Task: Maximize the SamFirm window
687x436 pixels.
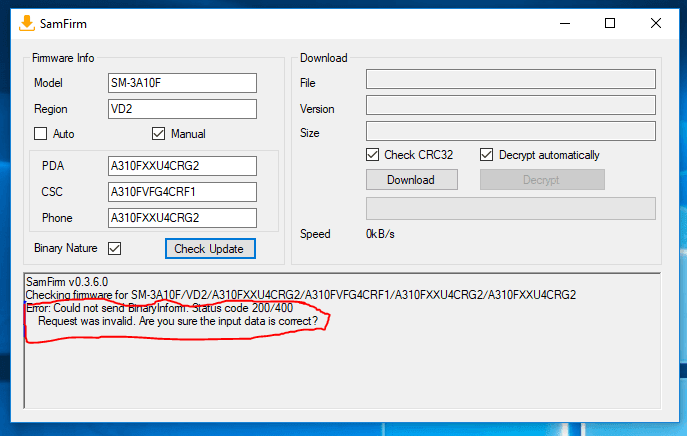Action: [610, 23]
